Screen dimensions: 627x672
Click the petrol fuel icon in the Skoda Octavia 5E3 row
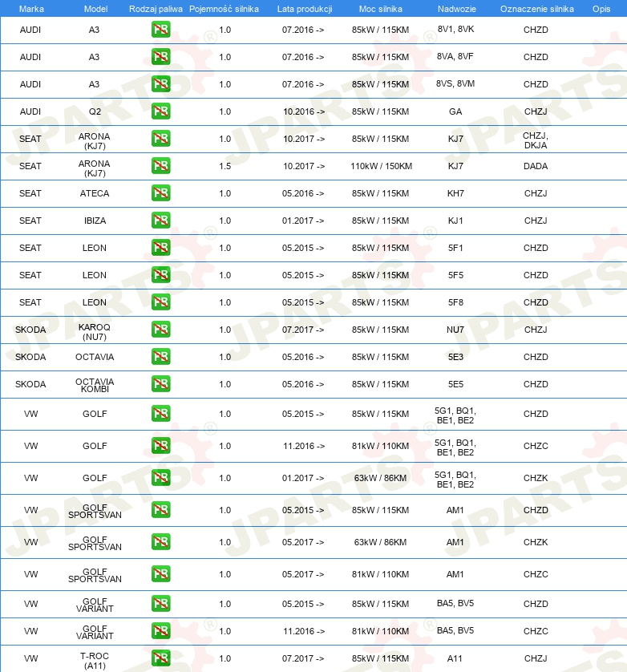click(160, 357)
